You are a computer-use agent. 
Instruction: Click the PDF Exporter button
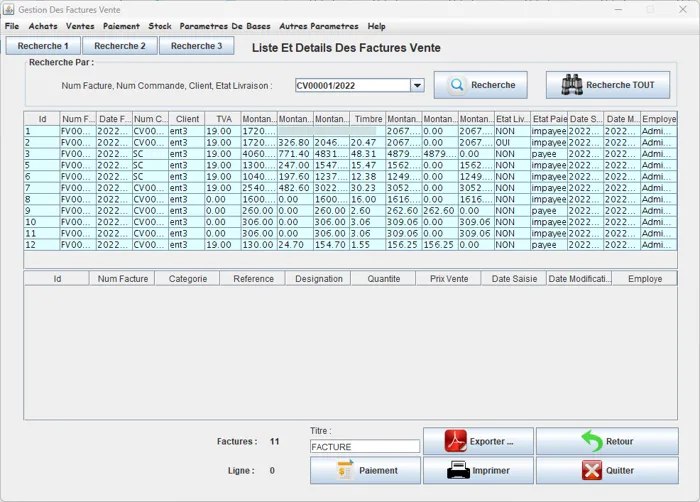coord(477,441)
